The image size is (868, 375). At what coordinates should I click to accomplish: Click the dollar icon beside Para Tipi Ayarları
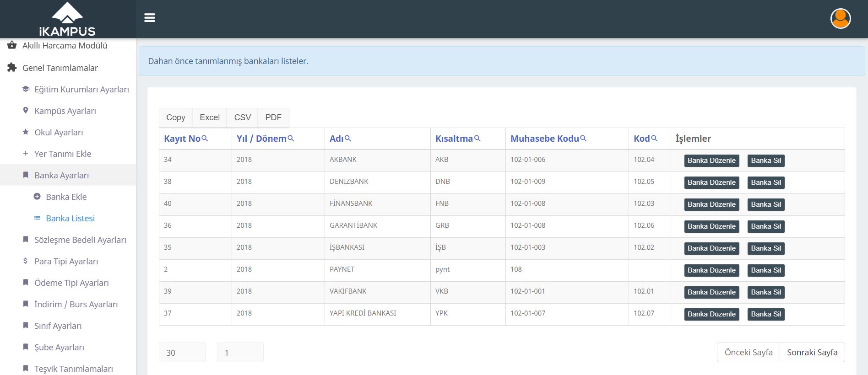(x=26, y=261)
